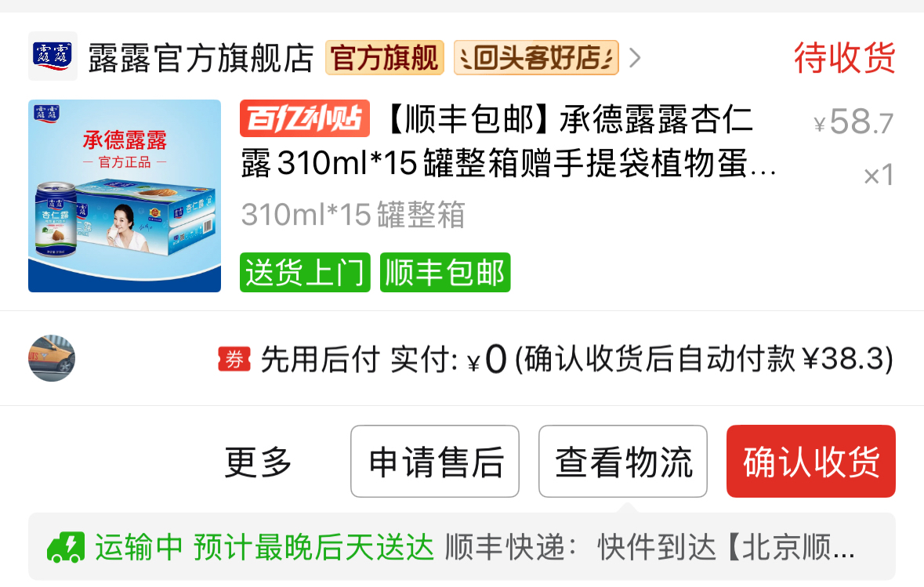Tap the 百亿补贴 subsidy tag

[x=305, y=118]
